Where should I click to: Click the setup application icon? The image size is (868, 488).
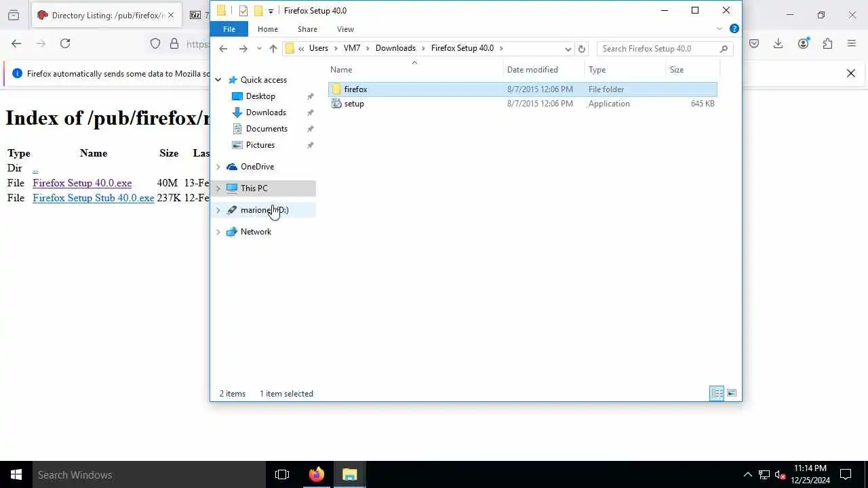336,104
